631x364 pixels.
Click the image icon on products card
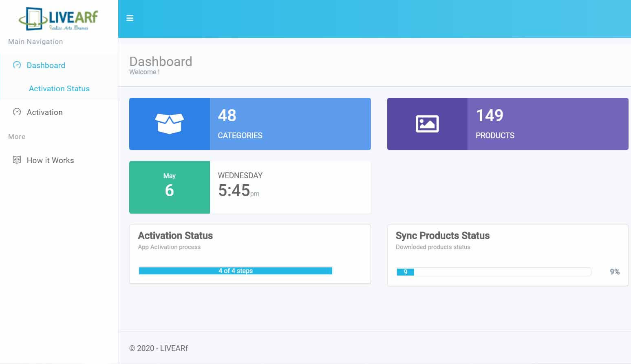coord(427,124)
